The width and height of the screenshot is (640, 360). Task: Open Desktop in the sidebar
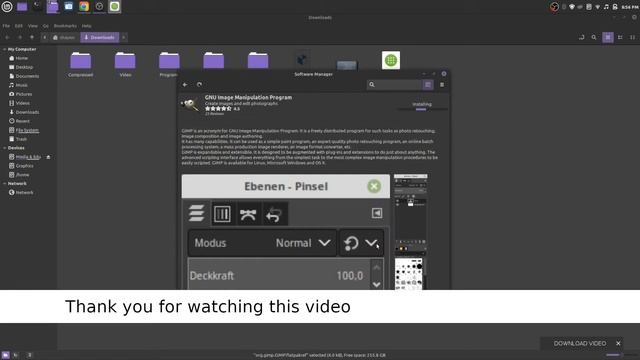[21, 67]
